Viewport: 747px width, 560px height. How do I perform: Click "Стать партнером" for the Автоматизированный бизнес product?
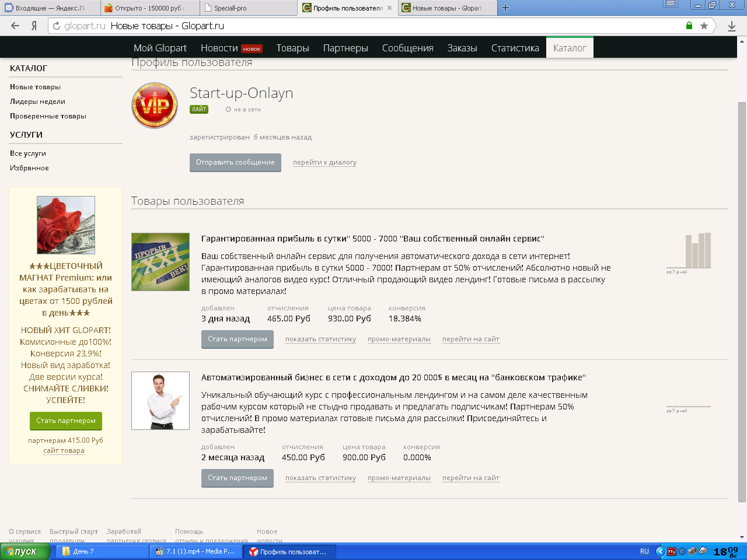(x=238, y=478)
